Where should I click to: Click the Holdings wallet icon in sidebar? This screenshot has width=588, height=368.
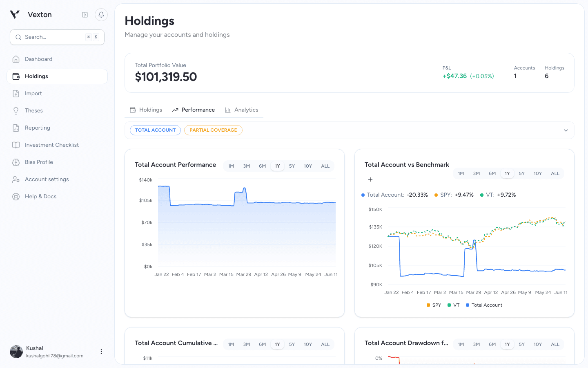coord(16,76)
